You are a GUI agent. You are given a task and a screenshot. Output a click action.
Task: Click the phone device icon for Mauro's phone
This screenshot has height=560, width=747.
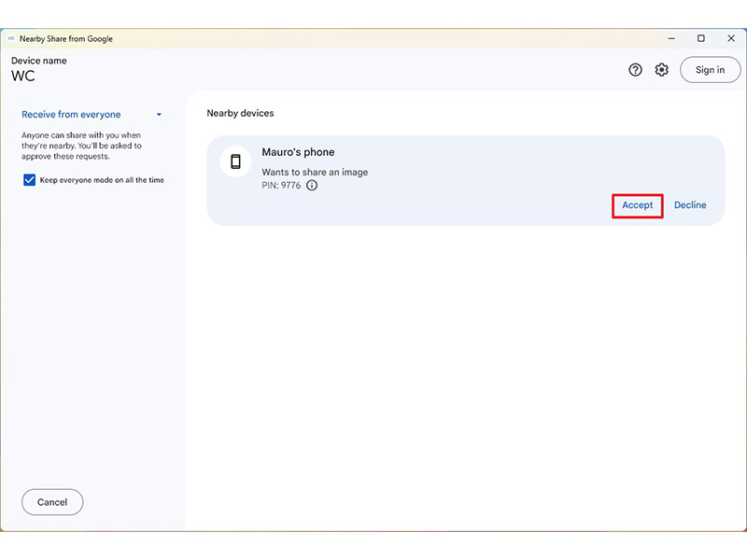coord(235,161)
